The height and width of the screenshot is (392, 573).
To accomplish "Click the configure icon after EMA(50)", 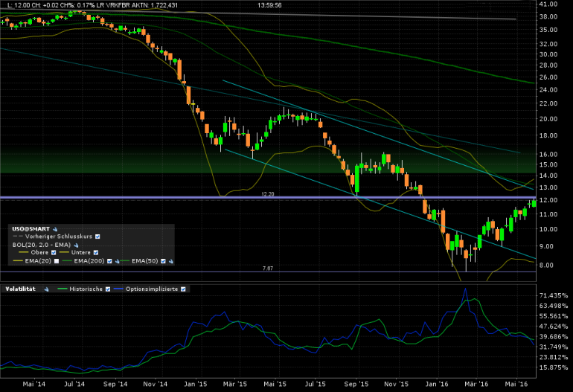I will coord(171,261).
